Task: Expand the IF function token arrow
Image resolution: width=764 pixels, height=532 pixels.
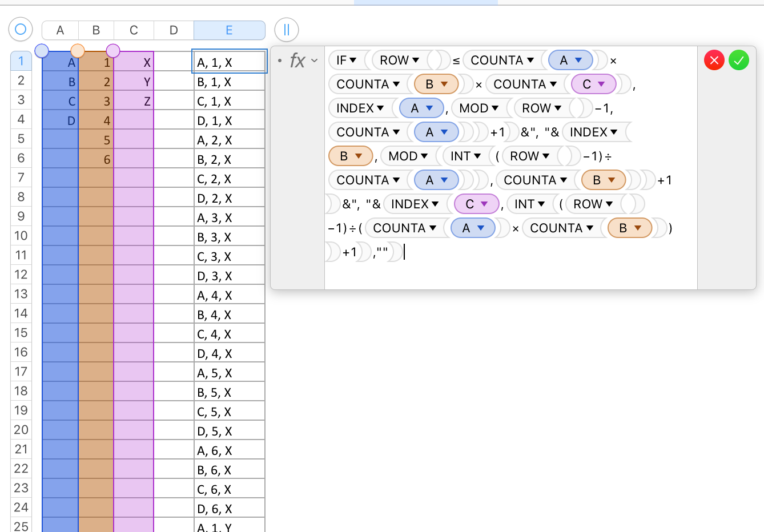Action: 353,61
